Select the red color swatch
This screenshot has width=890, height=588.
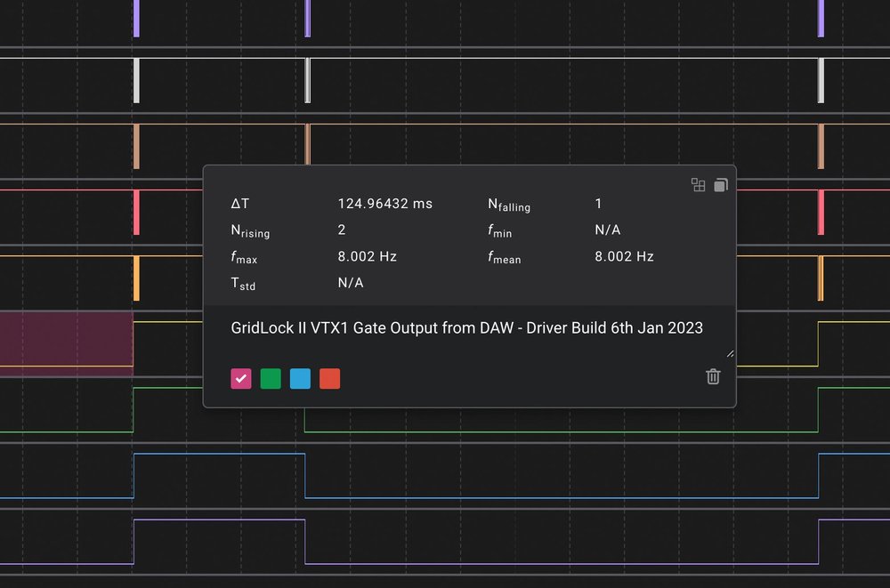(x=329, y=378)
